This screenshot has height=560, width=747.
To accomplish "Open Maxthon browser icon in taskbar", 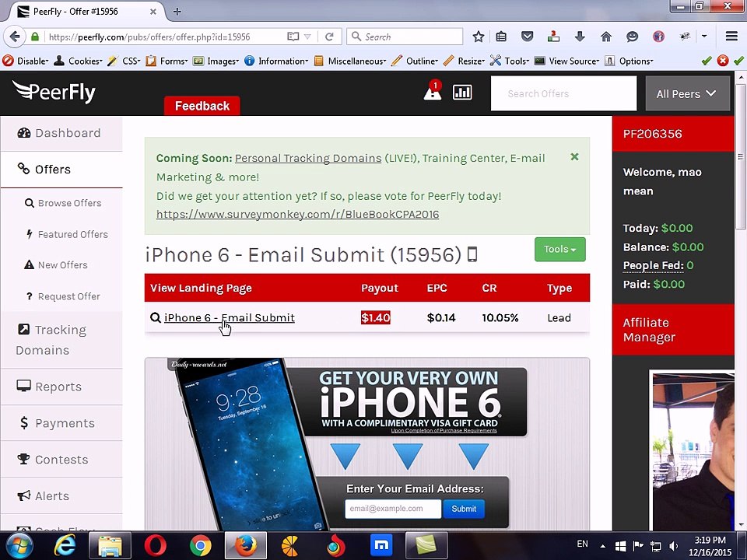I will point(381,546).
